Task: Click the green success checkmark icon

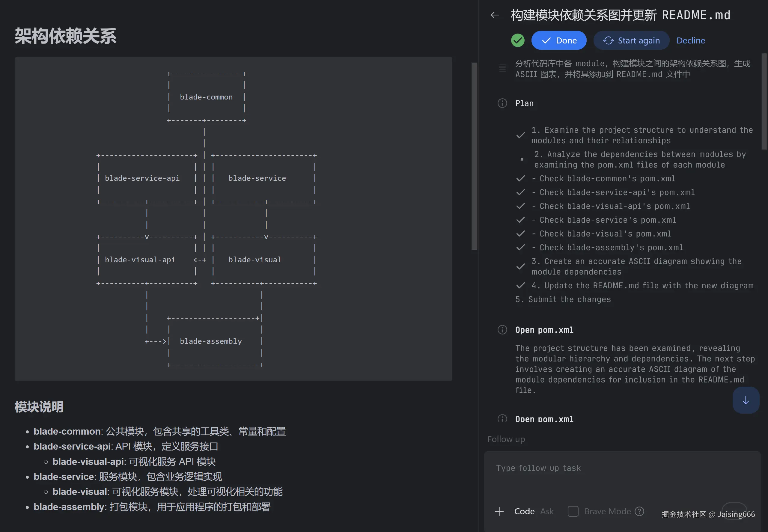Action: coord(518,40)
